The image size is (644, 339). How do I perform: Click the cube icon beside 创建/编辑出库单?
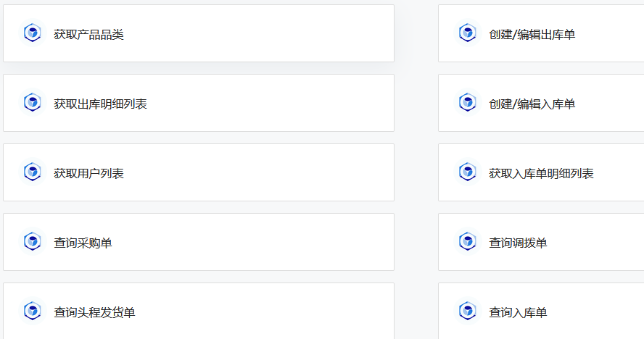[x=467, y=33]
